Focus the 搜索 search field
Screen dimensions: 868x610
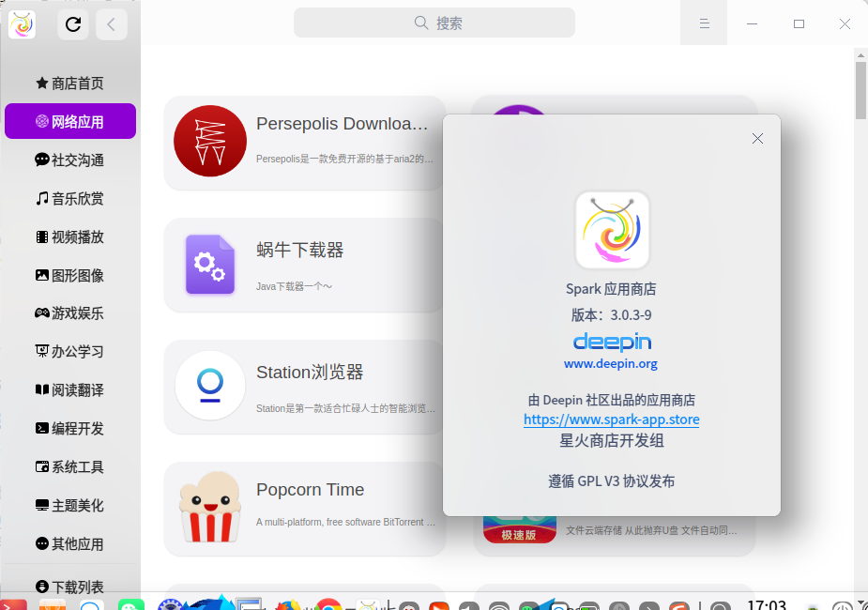pyautogui.click(x=434, y=23)
